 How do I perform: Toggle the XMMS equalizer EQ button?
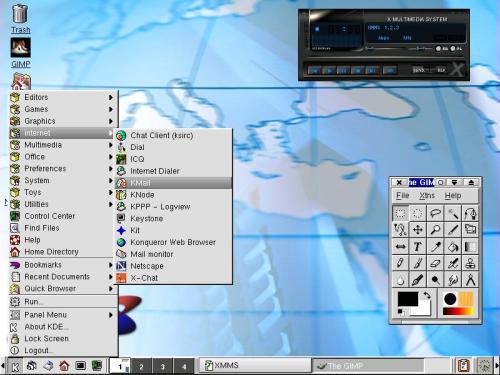click(442, 49)
